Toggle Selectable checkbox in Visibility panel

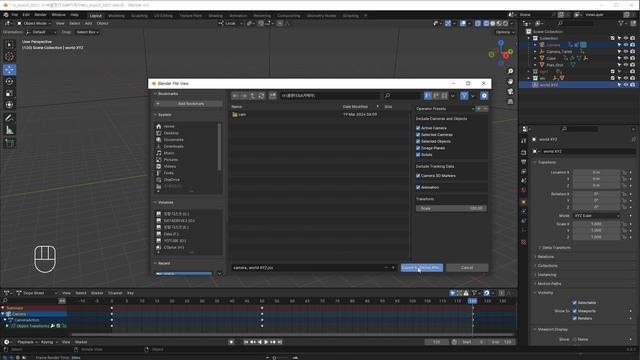(575, 303)
